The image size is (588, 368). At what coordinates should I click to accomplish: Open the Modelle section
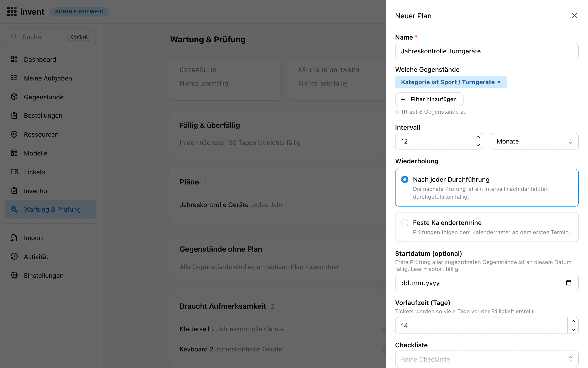pos(50,153)
